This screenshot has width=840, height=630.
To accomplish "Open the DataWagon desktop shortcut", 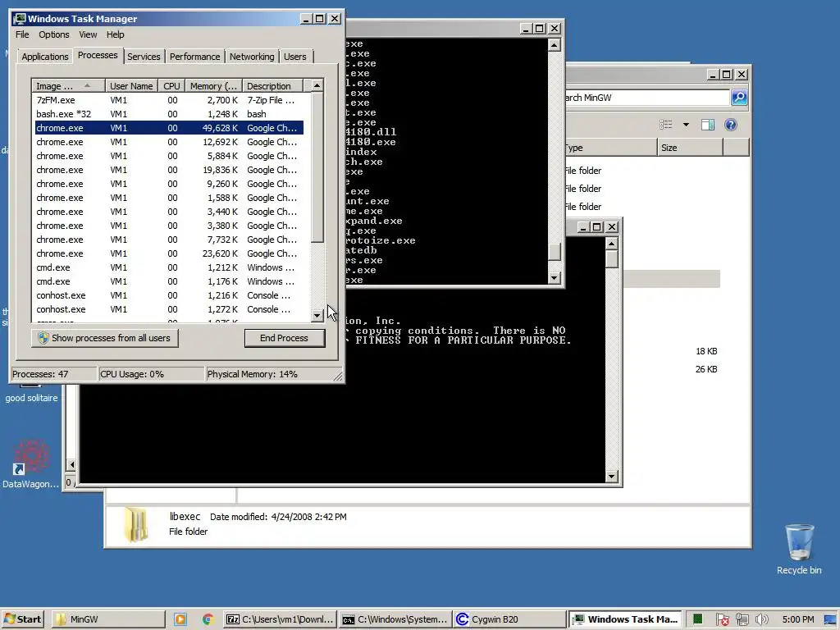I will [x=30, y=464].
